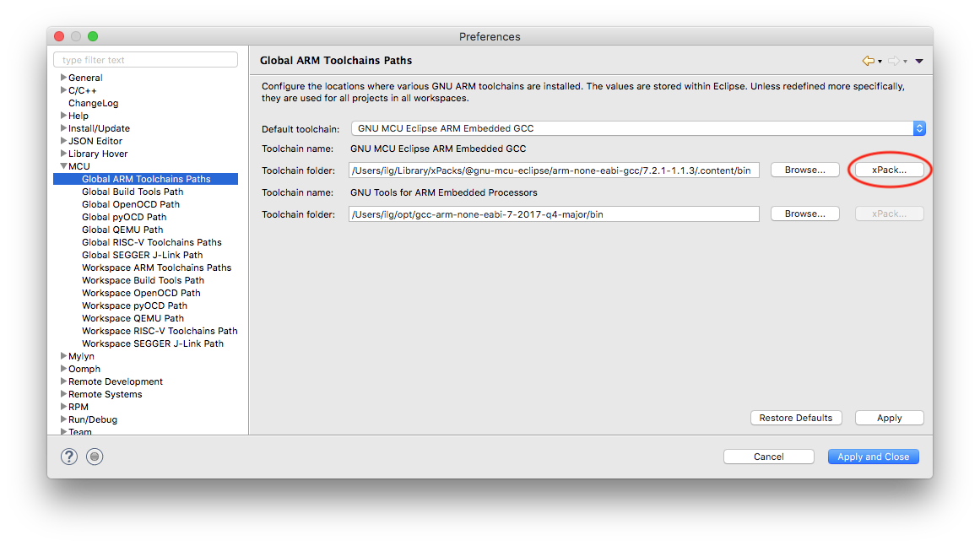Click the GNU Tools ARM toolchain folder field

[554, 214]
